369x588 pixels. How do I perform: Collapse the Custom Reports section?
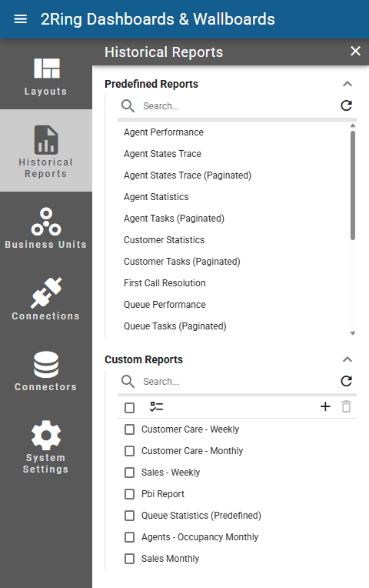[x=347, y=359]
